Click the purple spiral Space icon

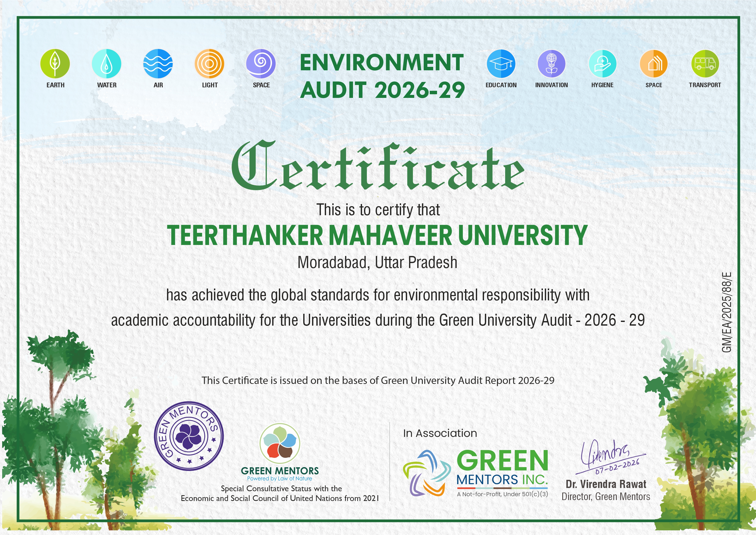(x=261, y=63)
